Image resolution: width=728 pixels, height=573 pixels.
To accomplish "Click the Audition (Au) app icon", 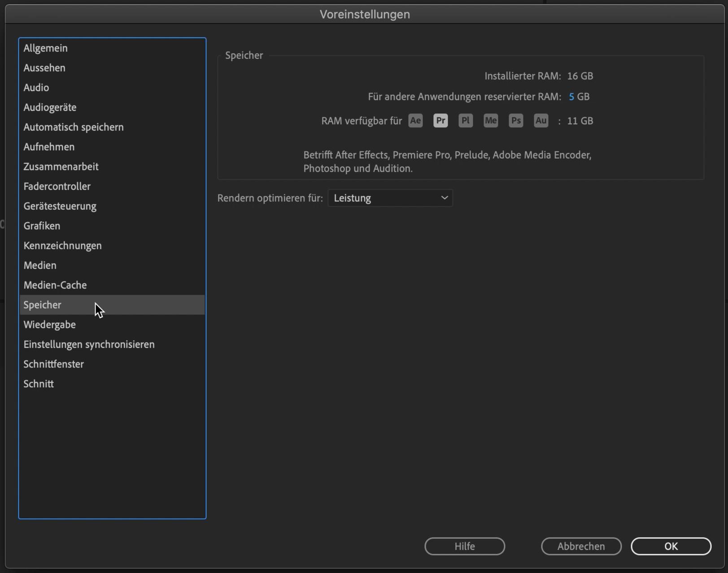I will point(541,121).
